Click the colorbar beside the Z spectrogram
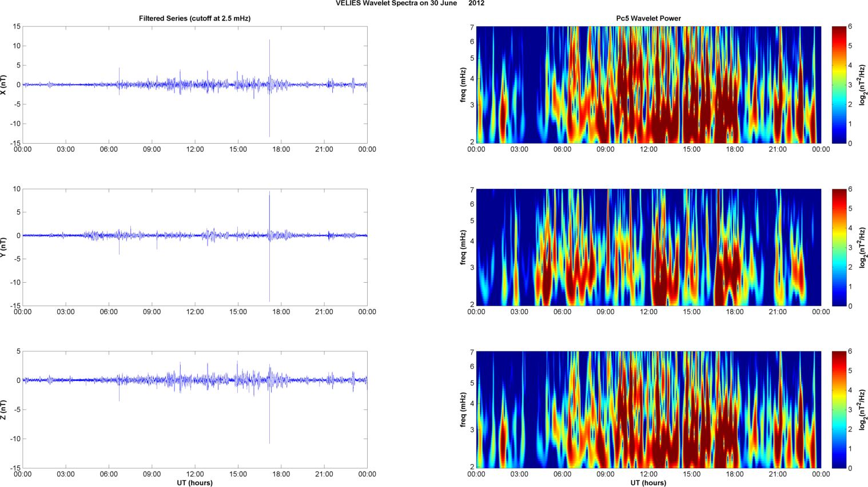 click(838, 410)
